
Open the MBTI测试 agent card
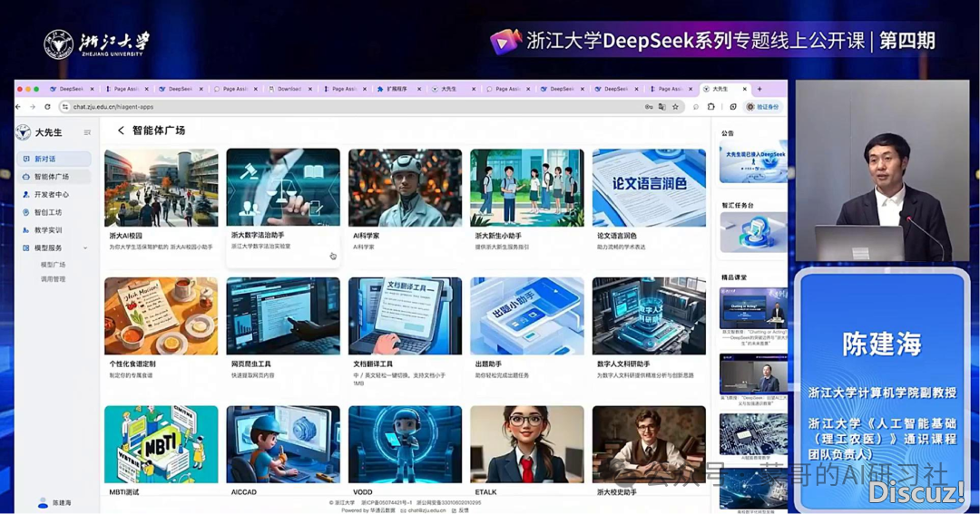point(162,451)
